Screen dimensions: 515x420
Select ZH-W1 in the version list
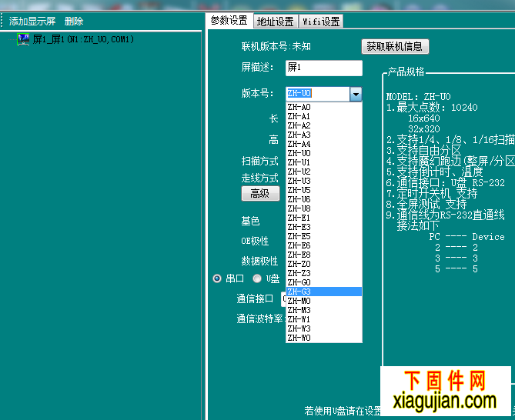click(x=324, y=319)
